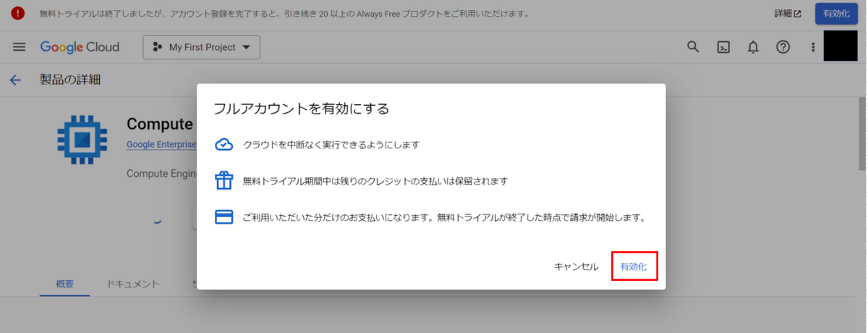Click the black account avatar
868x333 pixels.
pyautogui.click(x=841, y=46)
